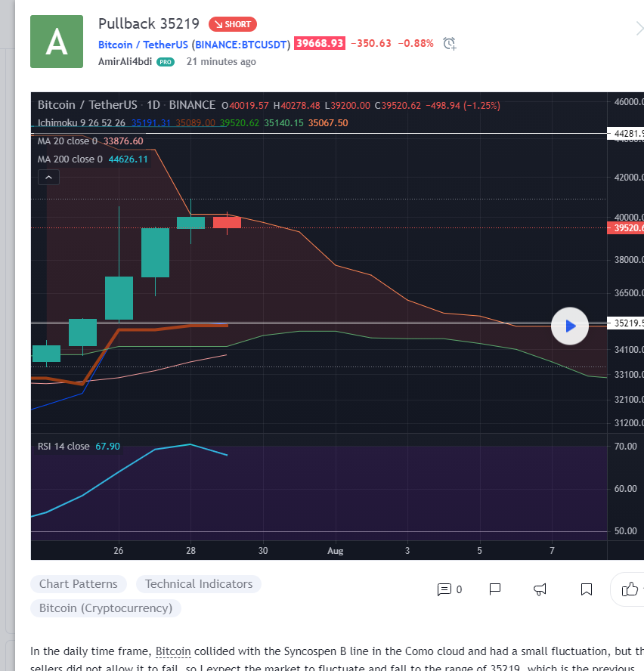Open the Technical Indicators tag
This screenshot has height=671, width=644.
[199, 584]
